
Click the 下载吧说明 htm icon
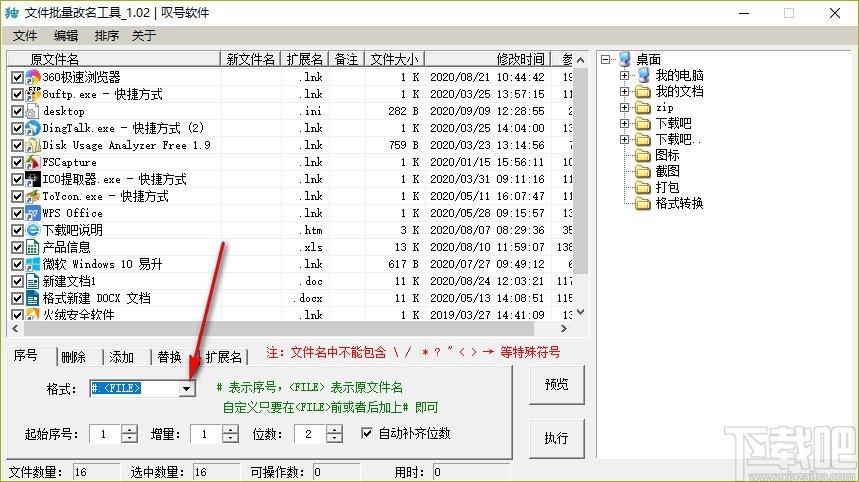coord(33,230)
